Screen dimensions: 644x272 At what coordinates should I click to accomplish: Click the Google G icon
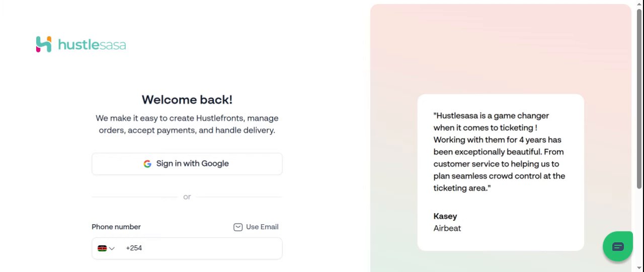tap(147, 164)
